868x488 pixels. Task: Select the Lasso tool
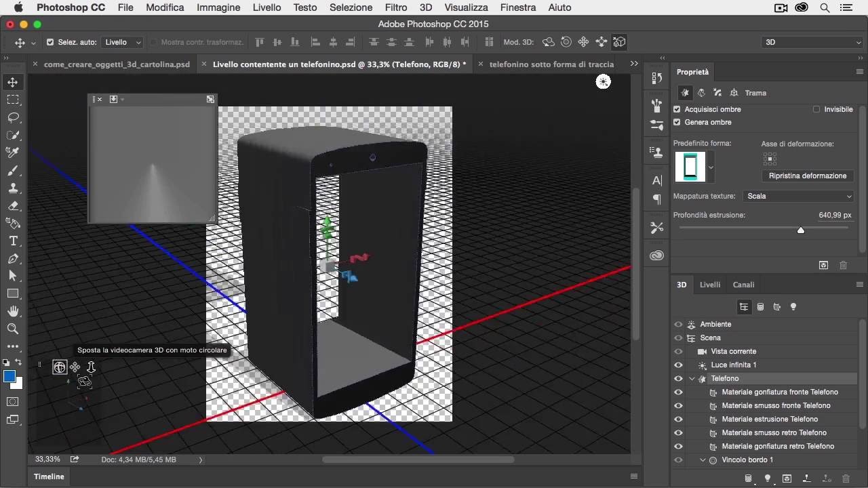pyautogui.click(x=13, y=117)
